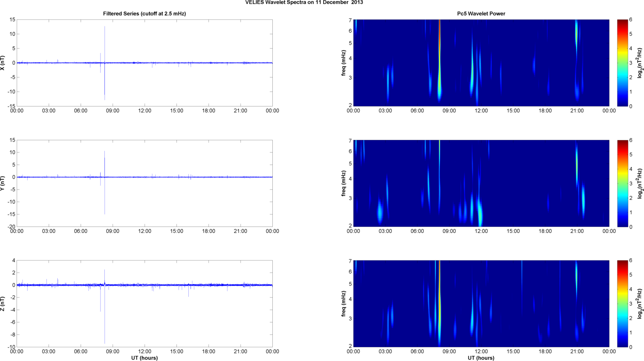644x361 pixels.
Task: Click the '-15' tick on the X series axis
Action: pos(11,106)
